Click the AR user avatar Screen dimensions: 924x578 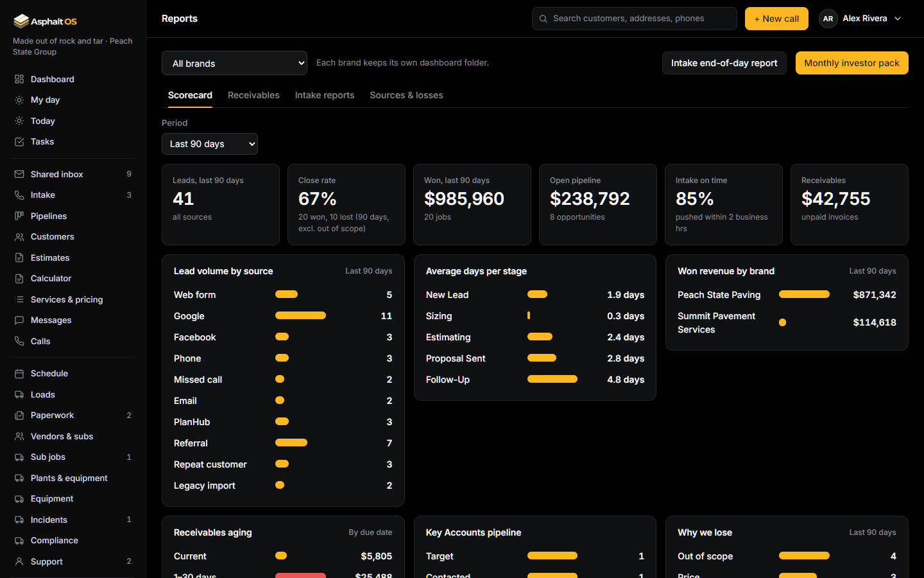(x=828, y=19)
